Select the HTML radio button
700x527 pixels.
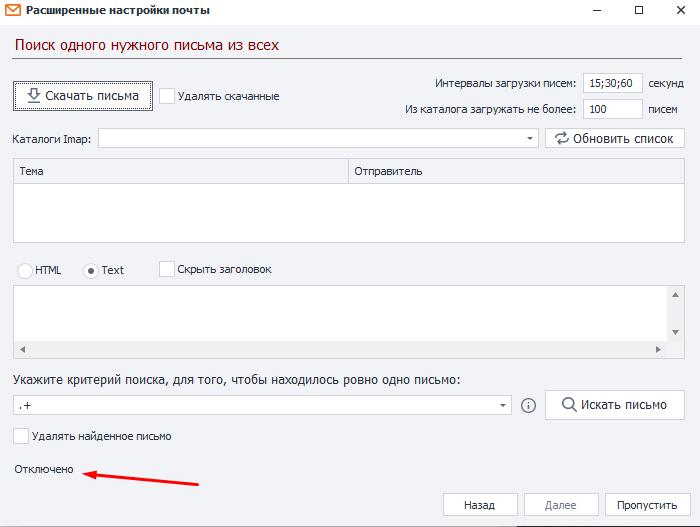[x=25, y=271]
